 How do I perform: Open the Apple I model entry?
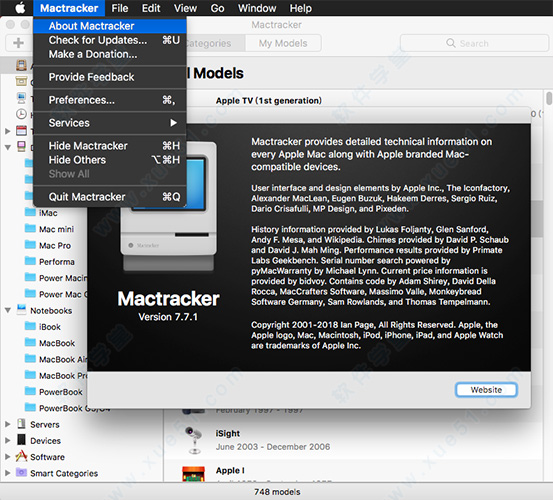[353, 472]
